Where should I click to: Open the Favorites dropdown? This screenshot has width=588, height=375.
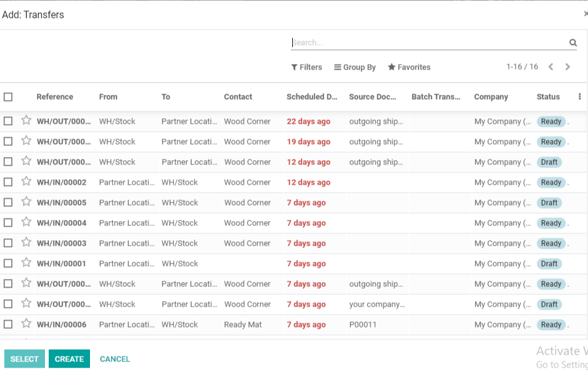[409, 67]
